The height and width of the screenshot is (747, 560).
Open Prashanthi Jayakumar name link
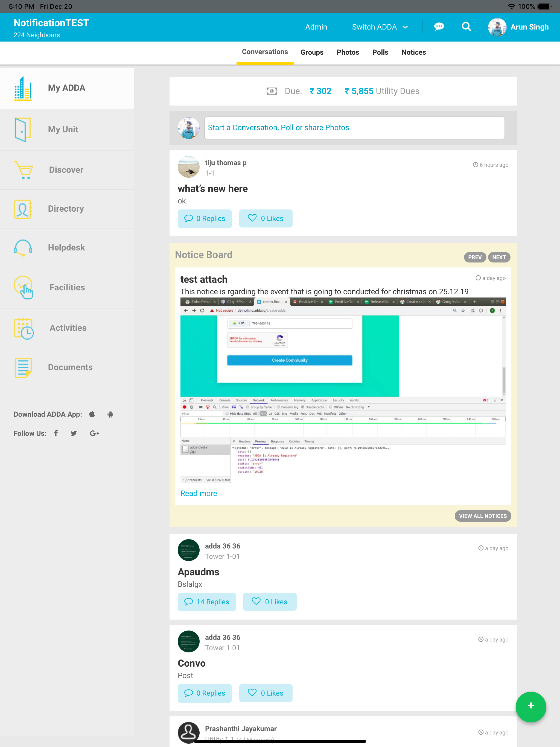[240, 729]
